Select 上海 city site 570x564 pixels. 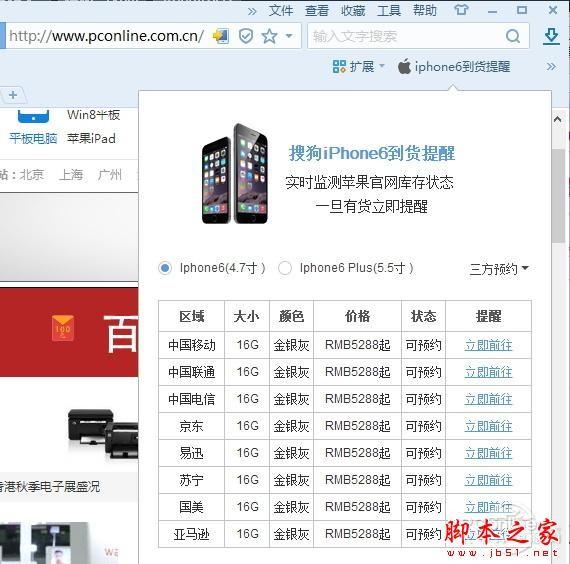click(71, 175)
